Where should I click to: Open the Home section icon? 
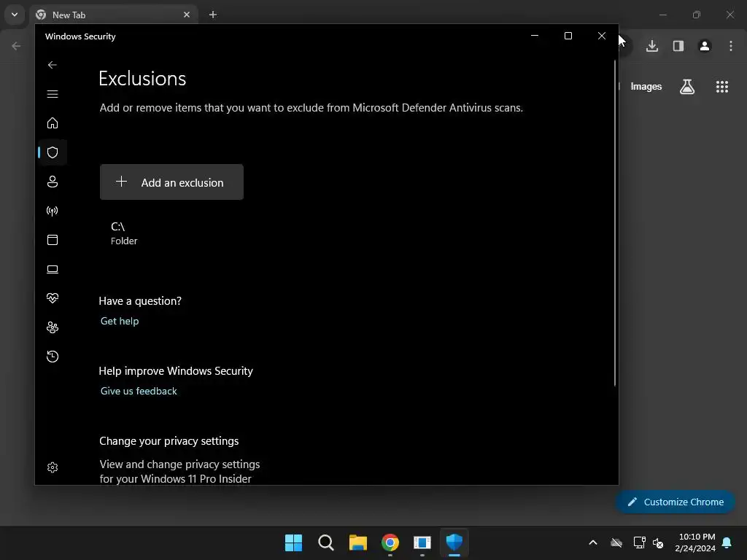(53, 123)
